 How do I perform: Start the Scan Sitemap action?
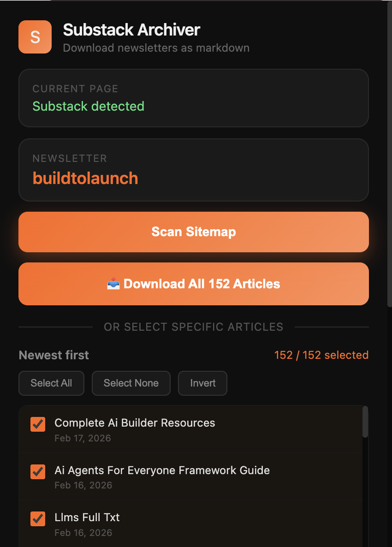[x=194, y=232]
